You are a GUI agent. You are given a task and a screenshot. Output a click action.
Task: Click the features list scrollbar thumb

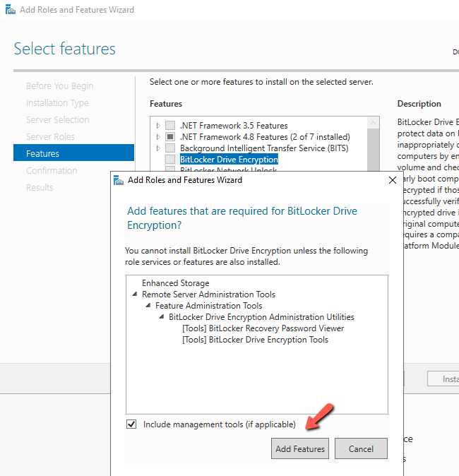pyautogui.click(x=373, y=150)
